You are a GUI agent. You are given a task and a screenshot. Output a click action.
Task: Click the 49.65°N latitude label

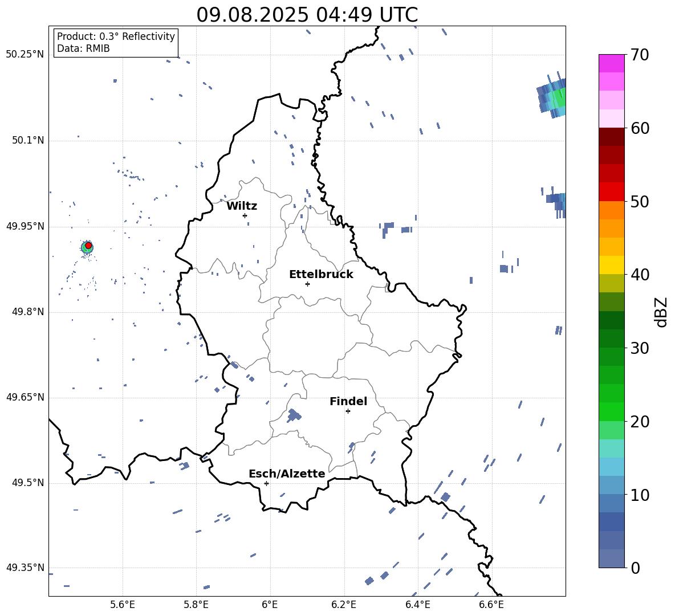[25, 397]
